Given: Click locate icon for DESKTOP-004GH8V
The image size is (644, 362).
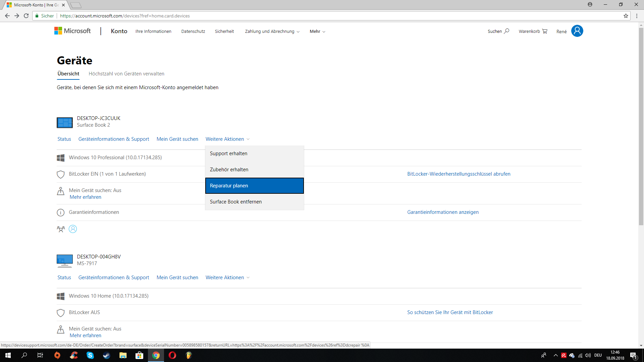Looking at the screenshot, I should point(61,329).
